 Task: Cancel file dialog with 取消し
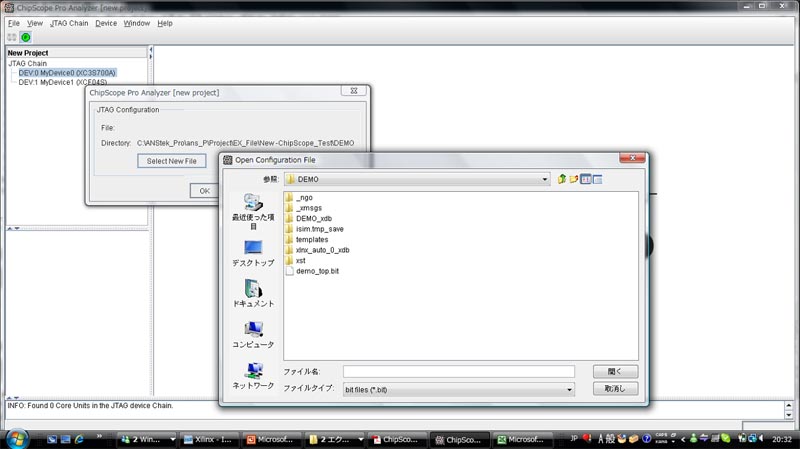(x=615, y=388)
